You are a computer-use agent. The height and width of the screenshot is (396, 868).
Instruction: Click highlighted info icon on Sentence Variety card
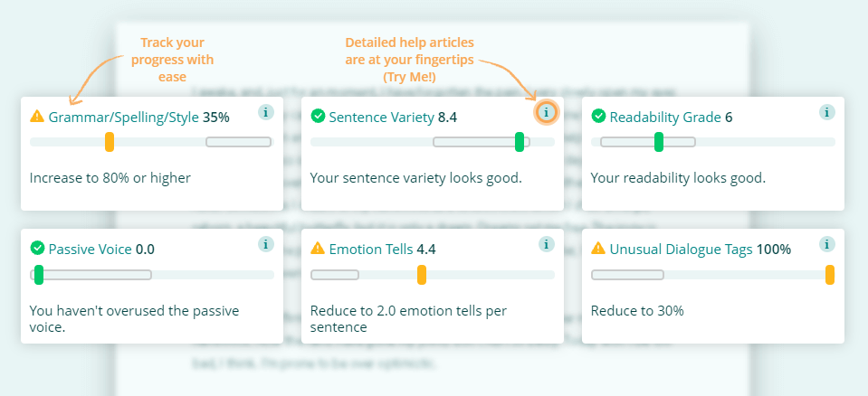[x=547, y=112]
